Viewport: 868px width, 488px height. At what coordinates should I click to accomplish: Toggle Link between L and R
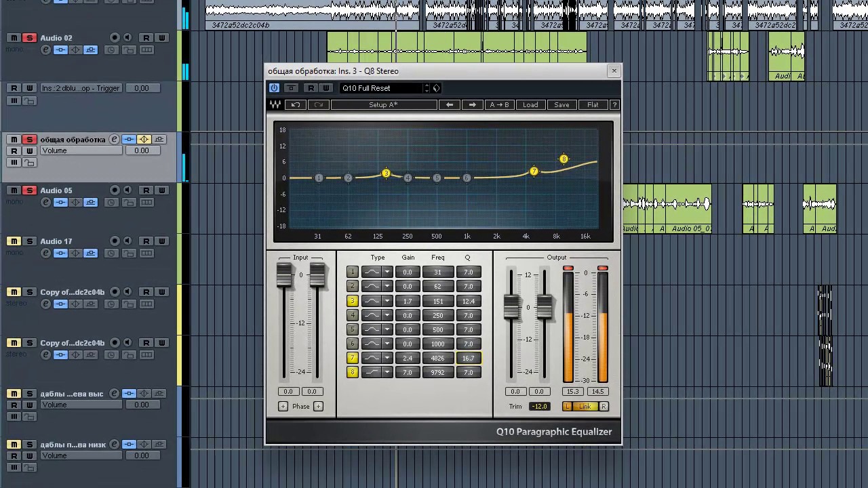pos(585,406)
